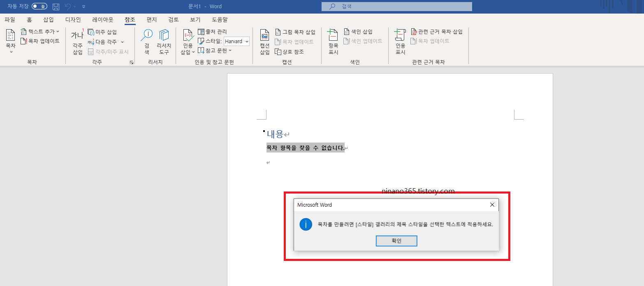Open the 인용 삽입 dropdown button

point(188,42)
